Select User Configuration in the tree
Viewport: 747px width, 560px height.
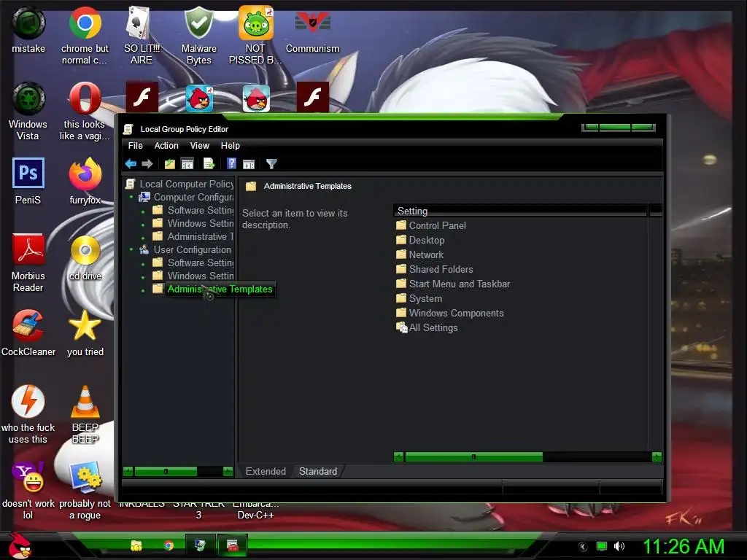[x=192, y=249]
